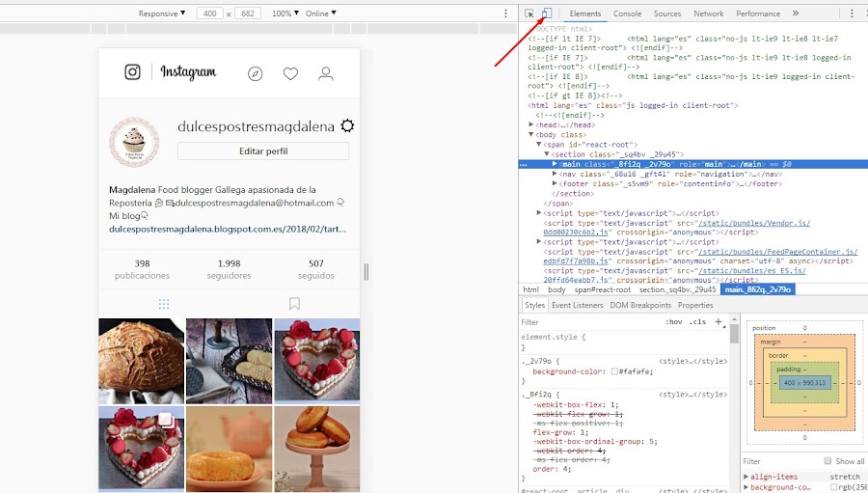The height and width of the screenshot is (493, 868).
Task: Expand the head element node
Action: click(531, 124)
